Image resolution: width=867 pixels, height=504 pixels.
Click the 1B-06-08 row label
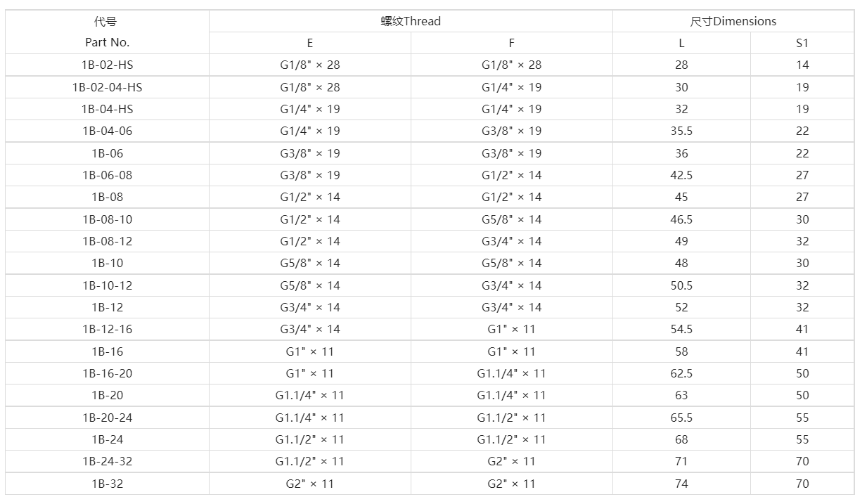(x=107, y=175)
